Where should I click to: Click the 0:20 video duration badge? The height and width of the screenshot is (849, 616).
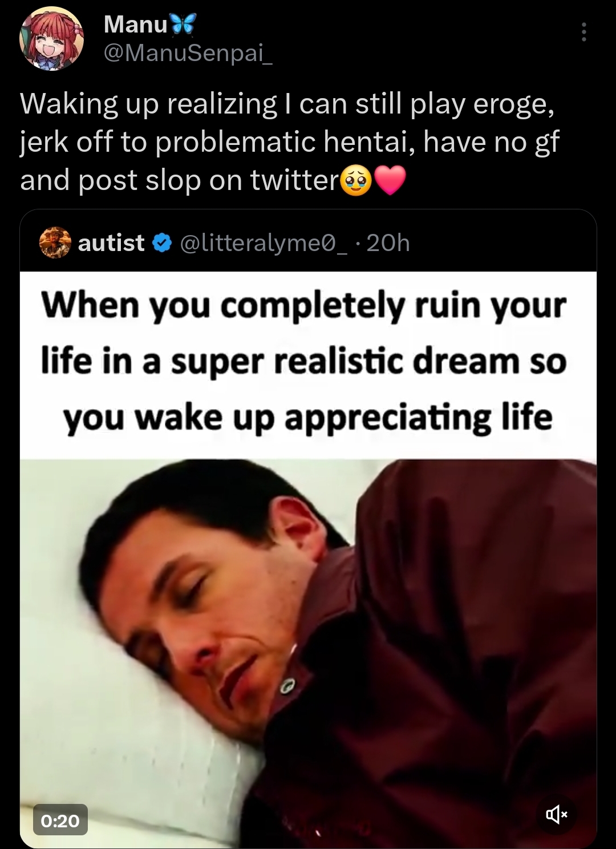60,820
